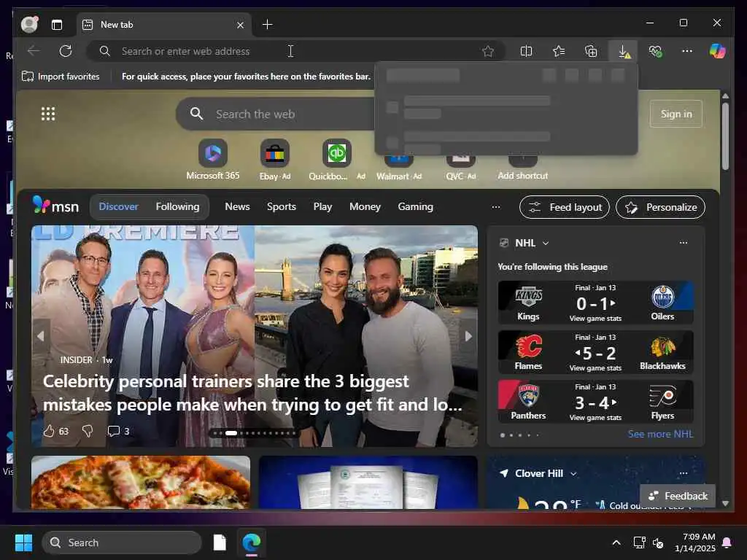Open the News tab
This screenshot has width=747, height=560.
coord(237,206)
